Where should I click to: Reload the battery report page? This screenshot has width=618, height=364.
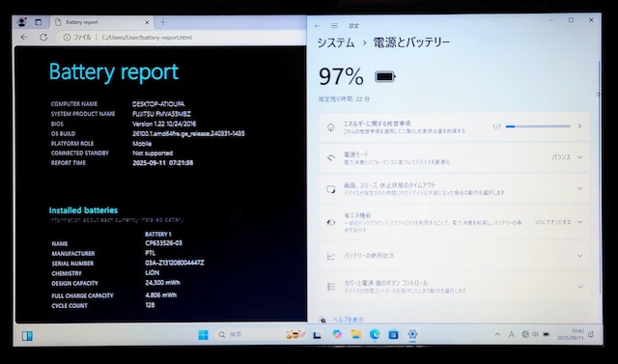tap(43, 38)
